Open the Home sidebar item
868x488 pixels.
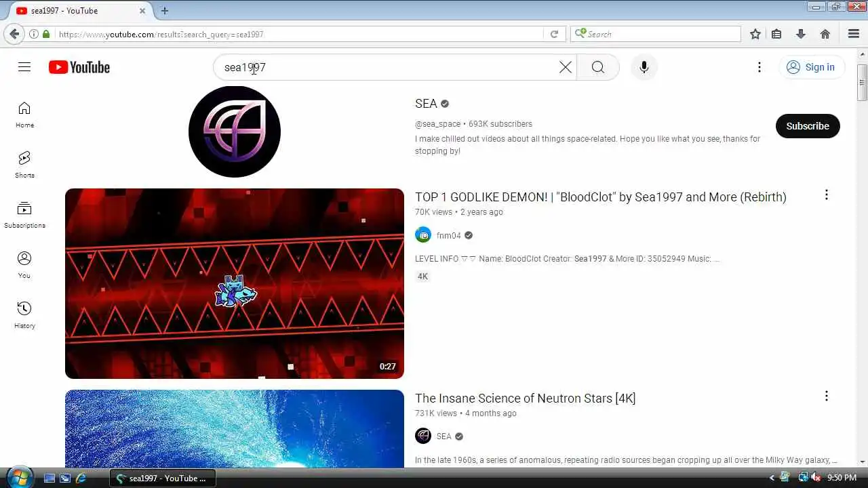(24, 115)
